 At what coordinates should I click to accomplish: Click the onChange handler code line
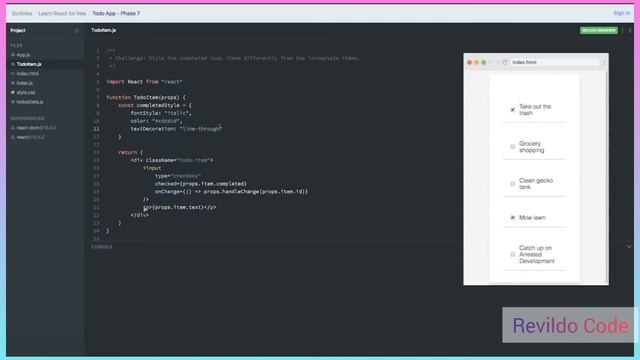231,191
